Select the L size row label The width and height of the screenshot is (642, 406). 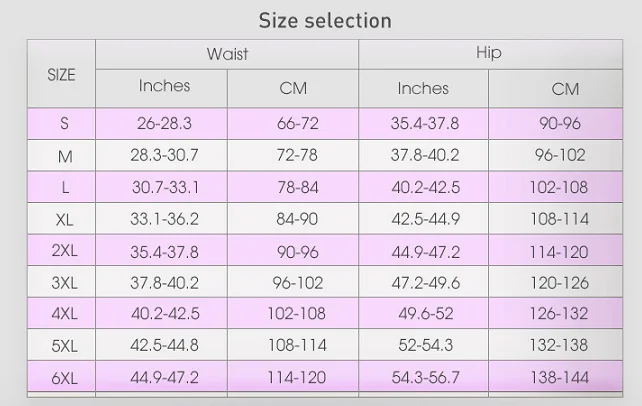click(65, 188)
